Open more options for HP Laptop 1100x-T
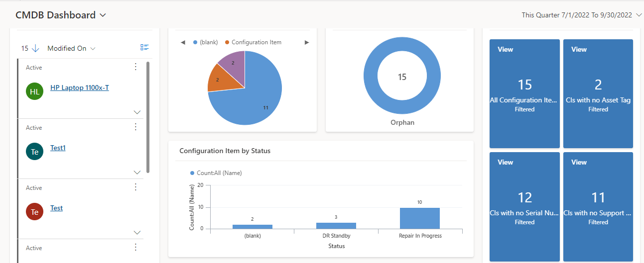The image size is (644, 263). (135, 67)
